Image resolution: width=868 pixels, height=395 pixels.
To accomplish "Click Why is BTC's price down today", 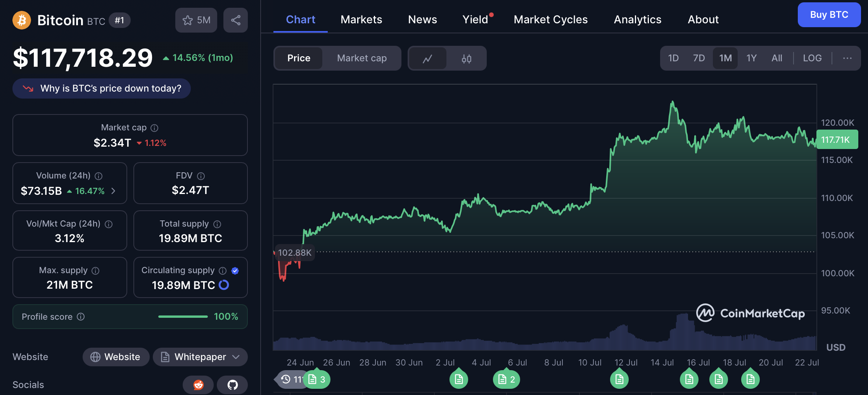I will pos(102,88).
